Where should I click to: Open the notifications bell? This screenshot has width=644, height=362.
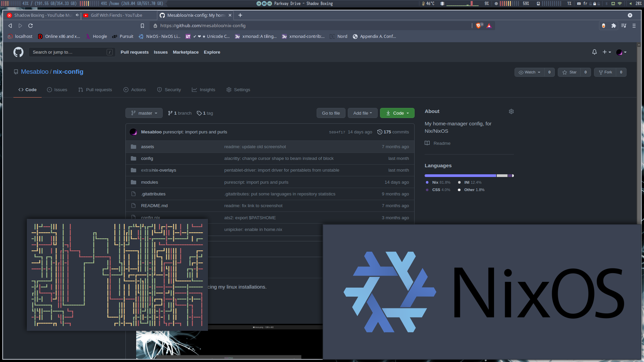click(594, 52)
